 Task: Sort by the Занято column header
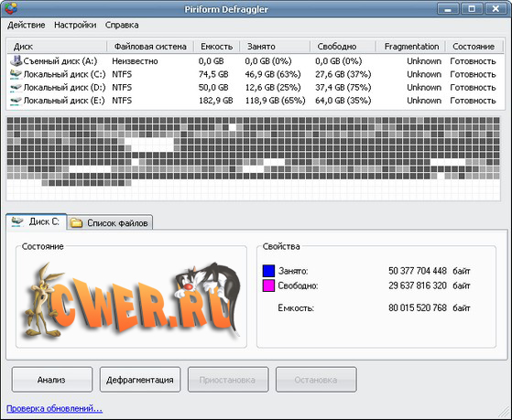(275, 47)
